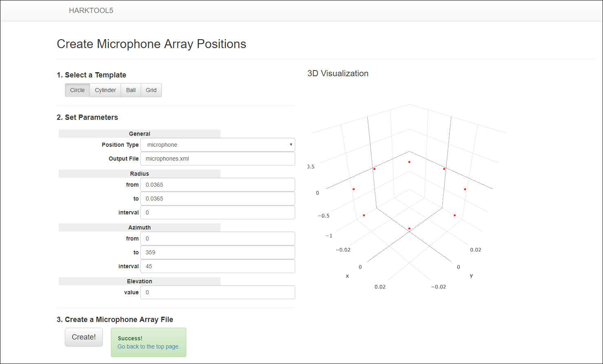This screenshot has width=603, height=364.
Task: Select the Ball template
Action: tap(131, 90)
